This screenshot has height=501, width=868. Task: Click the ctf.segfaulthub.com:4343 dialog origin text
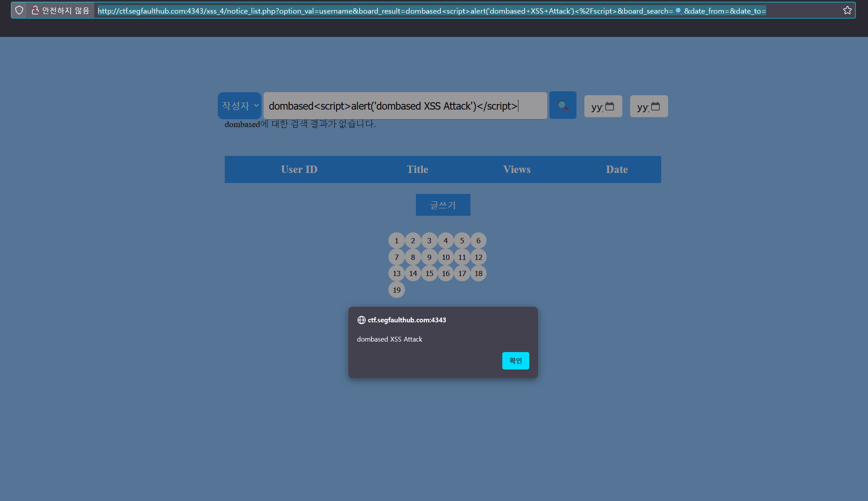407,320
